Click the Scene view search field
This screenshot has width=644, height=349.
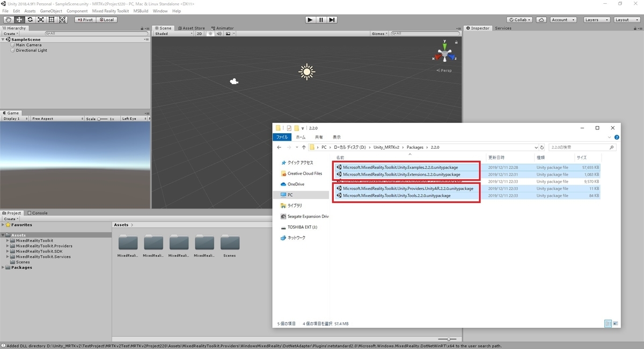click(x=426, y=33)
